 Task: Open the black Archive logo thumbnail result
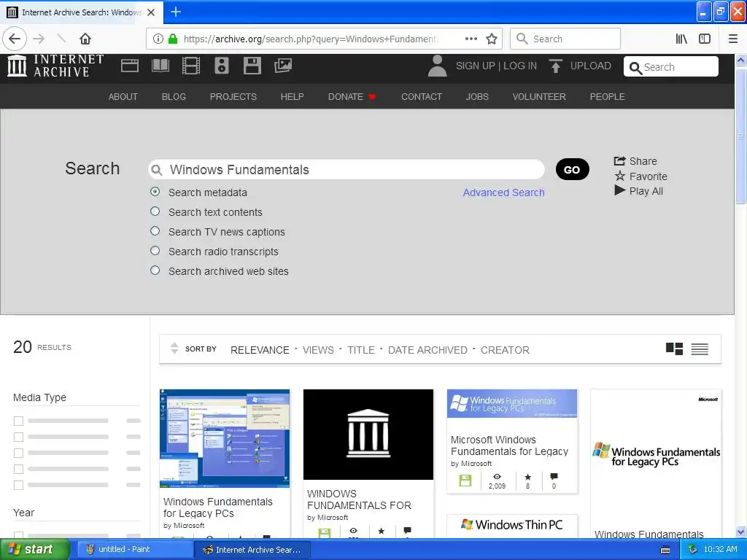point(368,435)
